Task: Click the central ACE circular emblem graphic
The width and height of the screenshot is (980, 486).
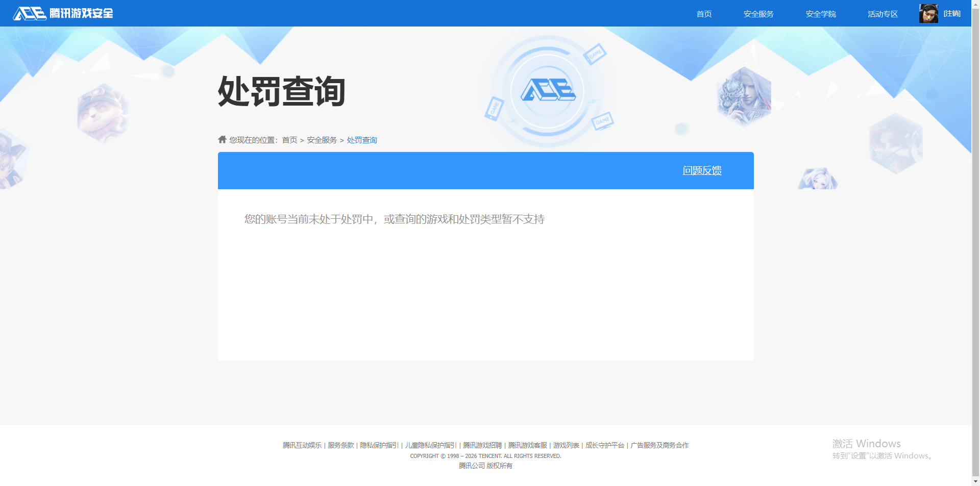Action: click(549, 91)
